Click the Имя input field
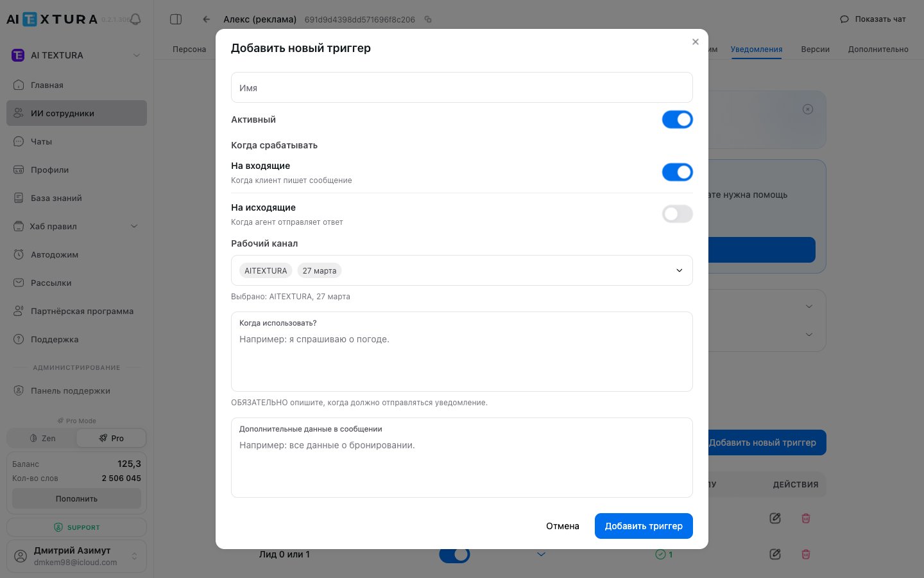Screen dimensions: 924x578 tap(462, 87)
